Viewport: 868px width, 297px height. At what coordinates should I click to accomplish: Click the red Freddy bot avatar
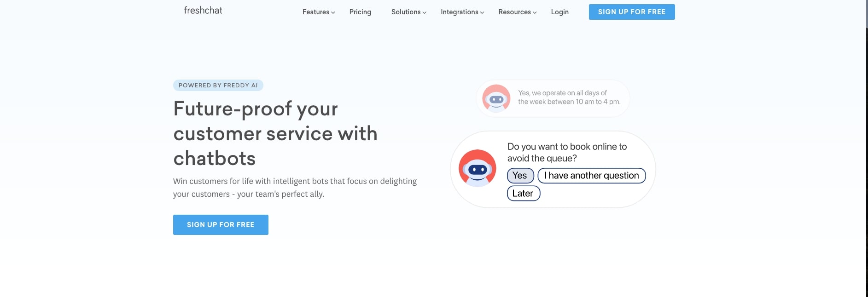478,168
